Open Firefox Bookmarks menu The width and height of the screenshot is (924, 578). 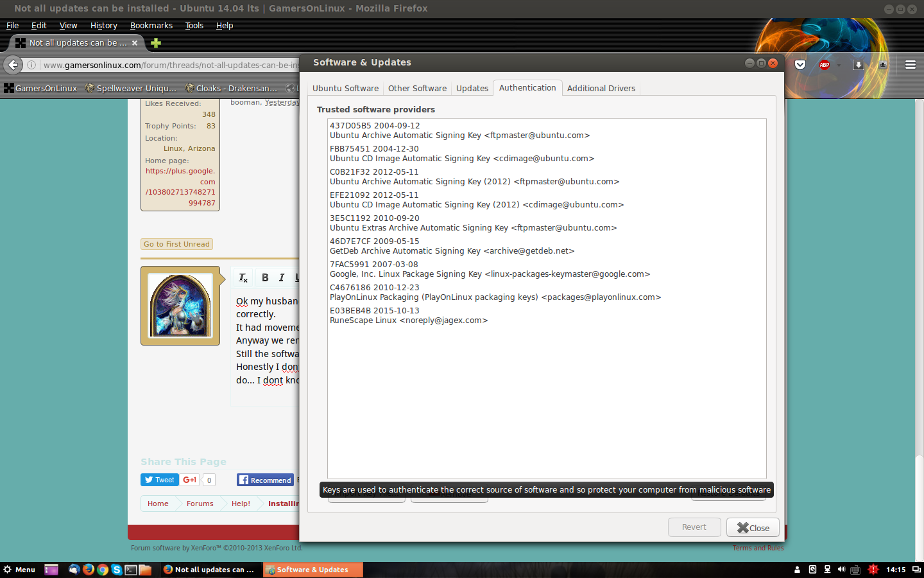151,26
